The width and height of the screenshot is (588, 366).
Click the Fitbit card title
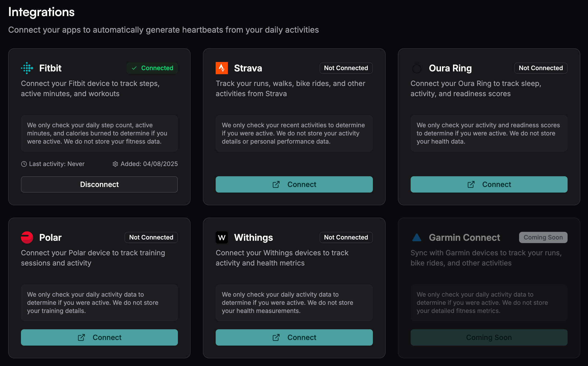pos(50,68)
